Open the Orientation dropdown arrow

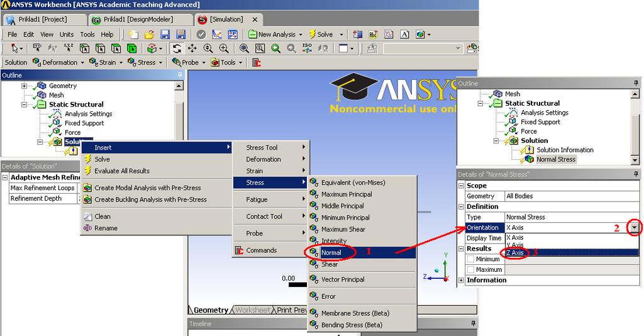coord(635,228)
